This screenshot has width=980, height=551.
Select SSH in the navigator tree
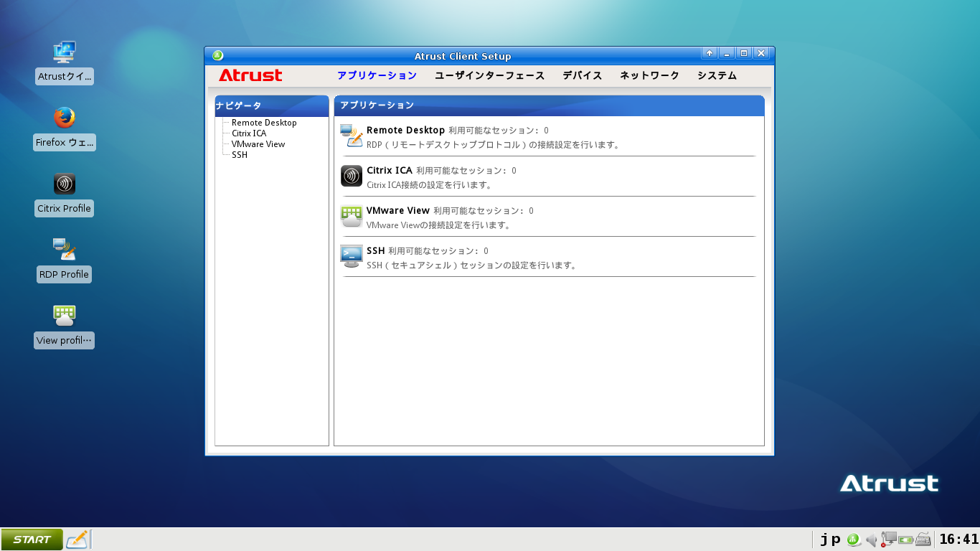240,155
